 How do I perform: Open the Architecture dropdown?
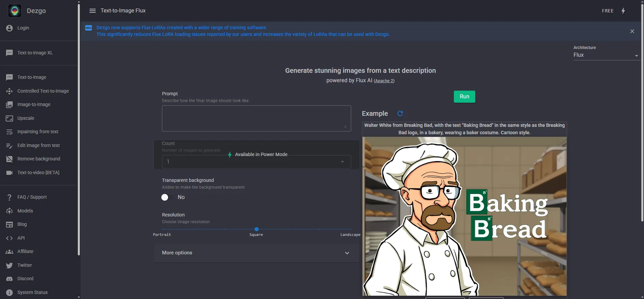[606, 55]
